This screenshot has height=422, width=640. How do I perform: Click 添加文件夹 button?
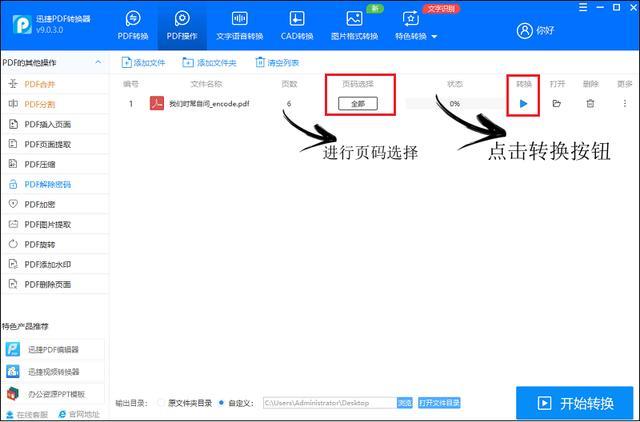click(x=209, y=62)
